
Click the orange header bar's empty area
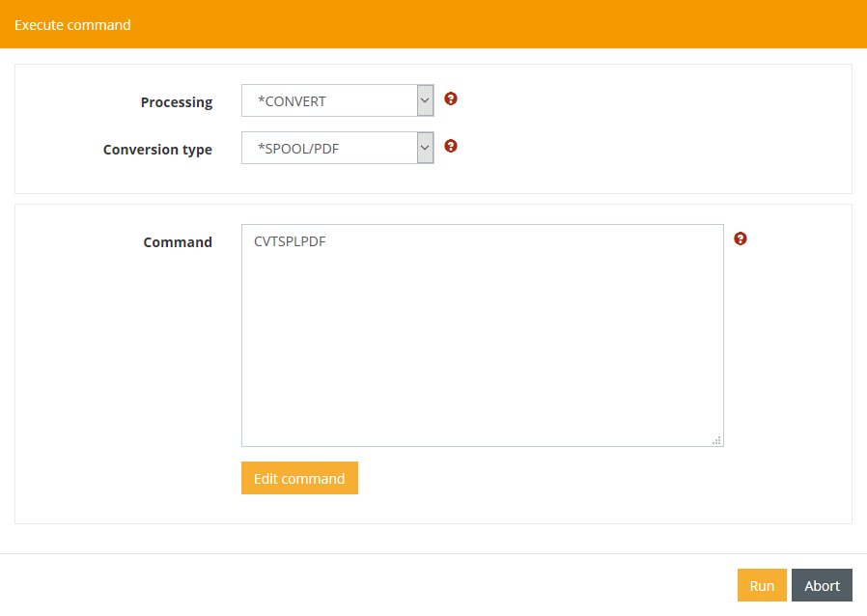[x=483, y=24]
